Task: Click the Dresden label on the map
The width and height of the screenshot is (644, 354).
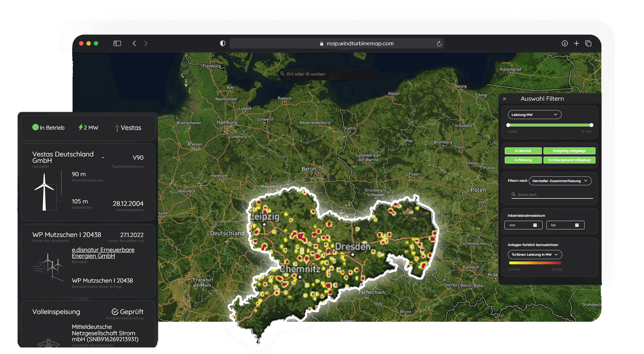Action: click(x=353, y=247)
